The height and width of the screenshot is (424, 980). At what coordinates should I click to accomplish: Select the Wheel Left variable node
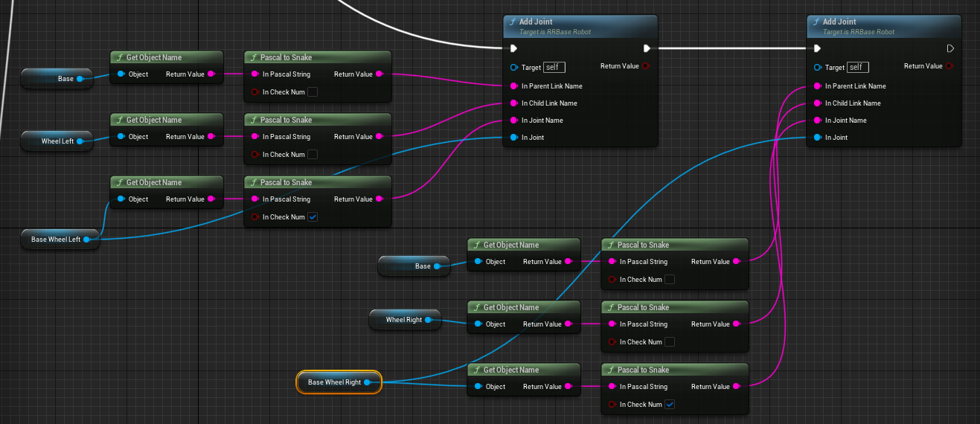point(57,141)
